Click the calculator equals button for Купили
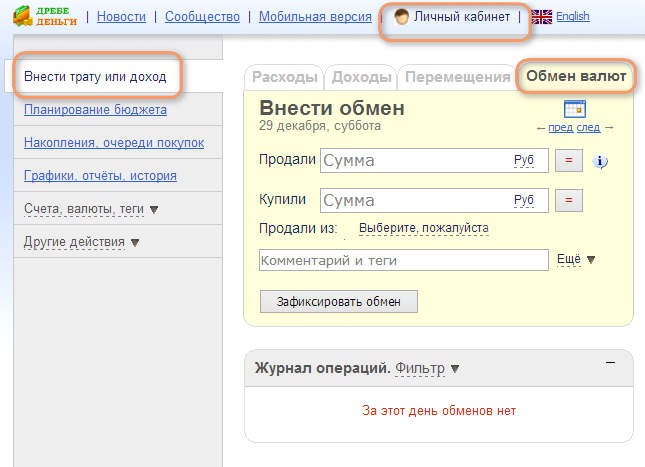The height and width of the screenshot is (467, 645). coord(568,200)
